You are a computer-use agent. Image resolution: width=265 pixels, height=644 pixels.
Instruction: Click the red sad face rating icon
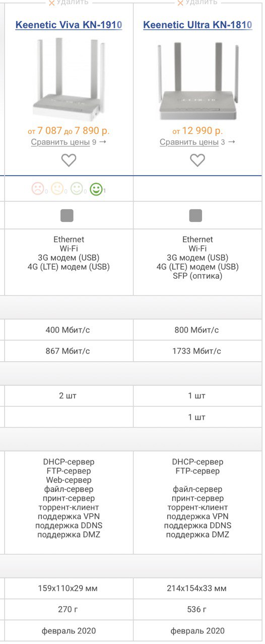point(38,189)
